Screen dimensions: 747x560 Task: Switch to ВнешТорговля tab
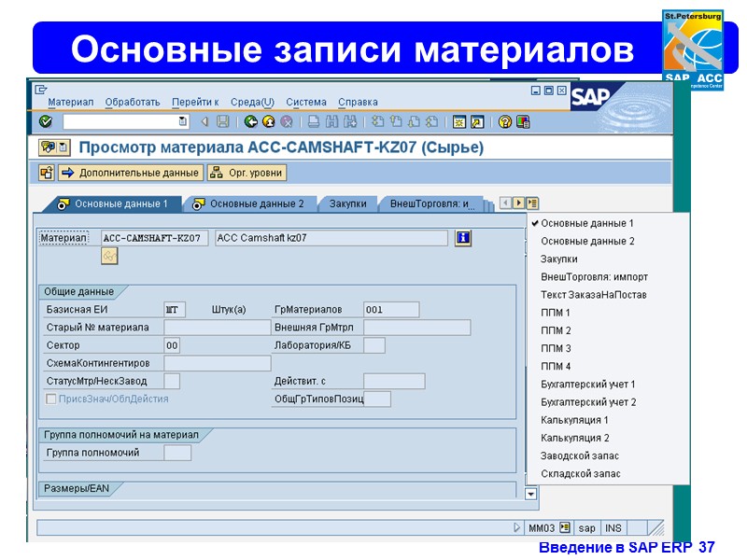[430, 203]
